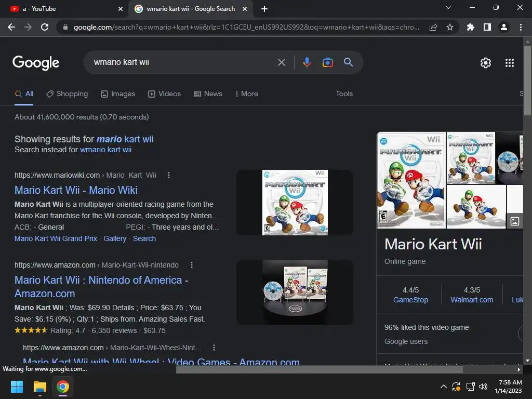Open the Google apps grid
This screenshot has height=399, width=532.
click(510, 63)
